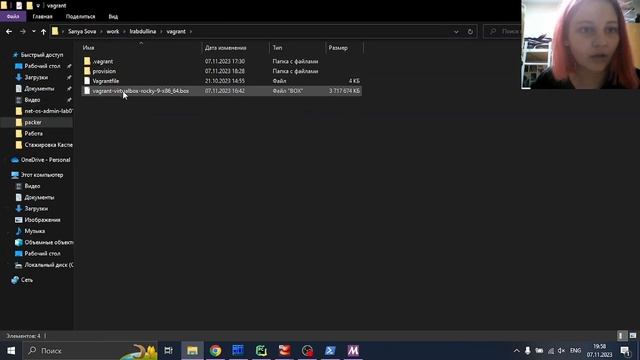Navigate to Sanya Sova in breadcrumb
This screenshot has height=360, width=640.
click(x=82, y=31)
